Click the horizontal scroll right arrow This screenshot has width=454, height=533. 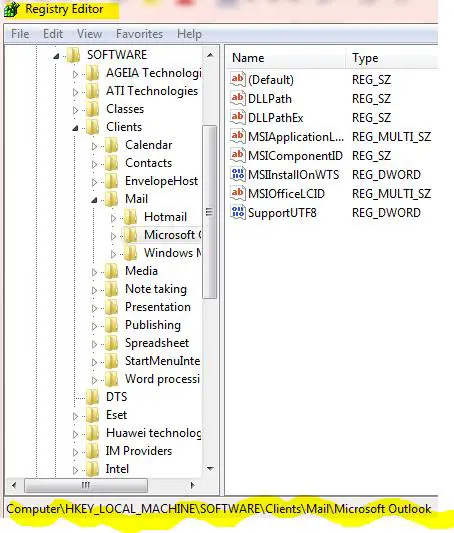click(x=193, y=485)
